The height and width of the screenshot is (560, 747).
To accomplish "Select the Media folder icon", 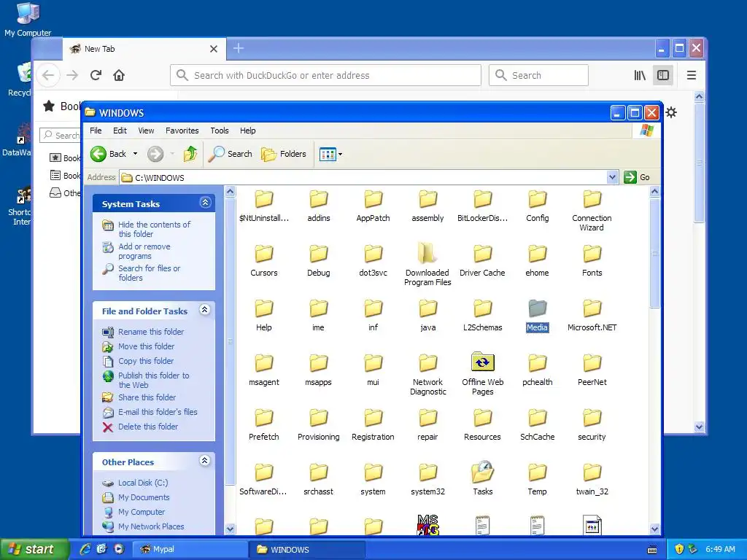I will [538, 309].
